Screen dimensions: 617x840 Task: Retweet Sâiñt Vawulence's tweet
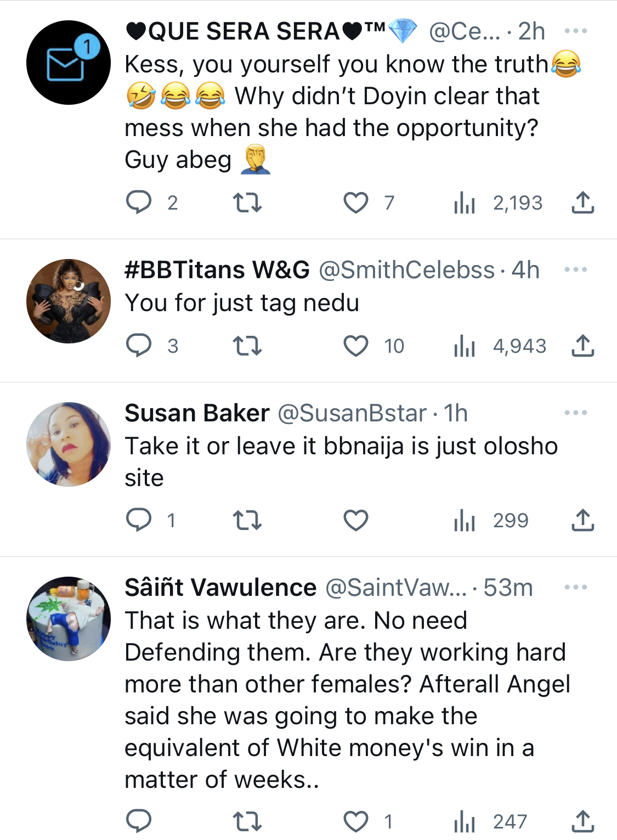point(247,821)
